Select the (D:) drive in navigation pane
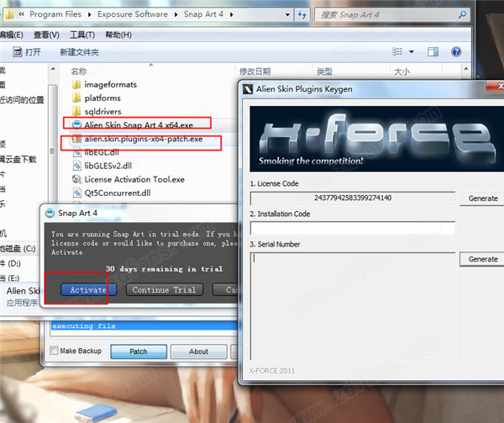 click(x=10, y=263)
